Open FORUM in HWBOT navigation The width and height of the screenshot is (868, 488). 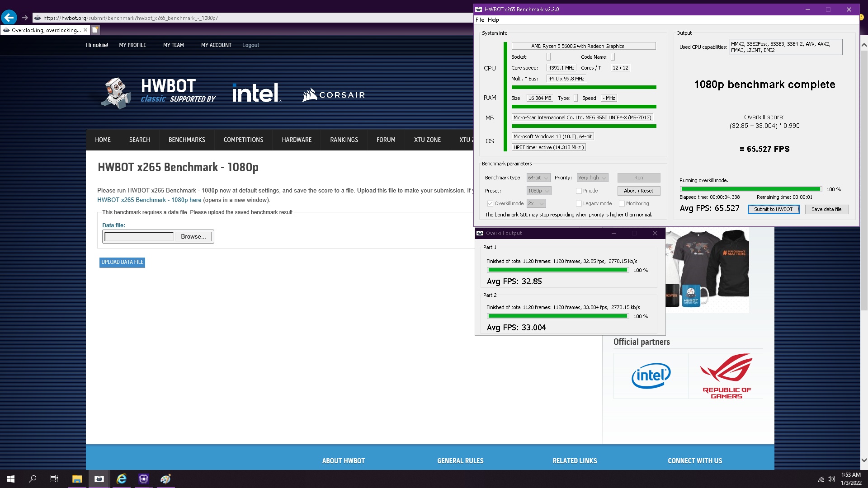(386, 140)
